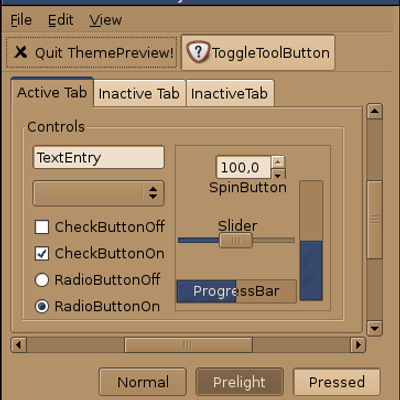Viewport: 400px width, 400px height.
Task: Open the View menu
Action: click(105, 20)
